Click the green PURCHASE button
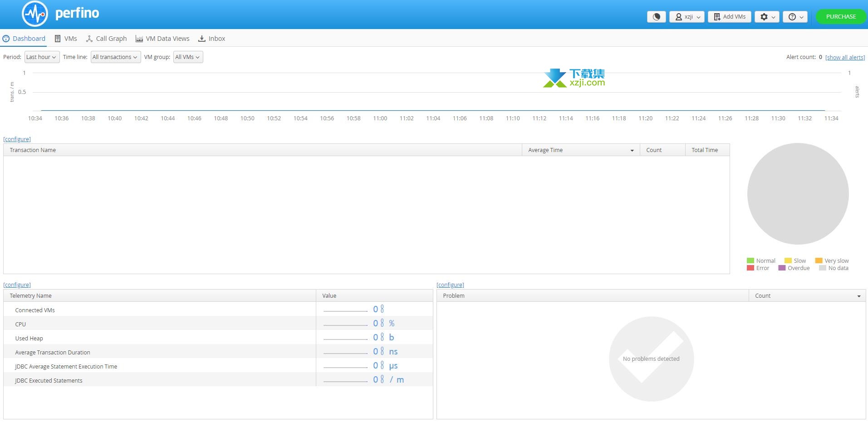Screen dimensions: 868x423 841,17
